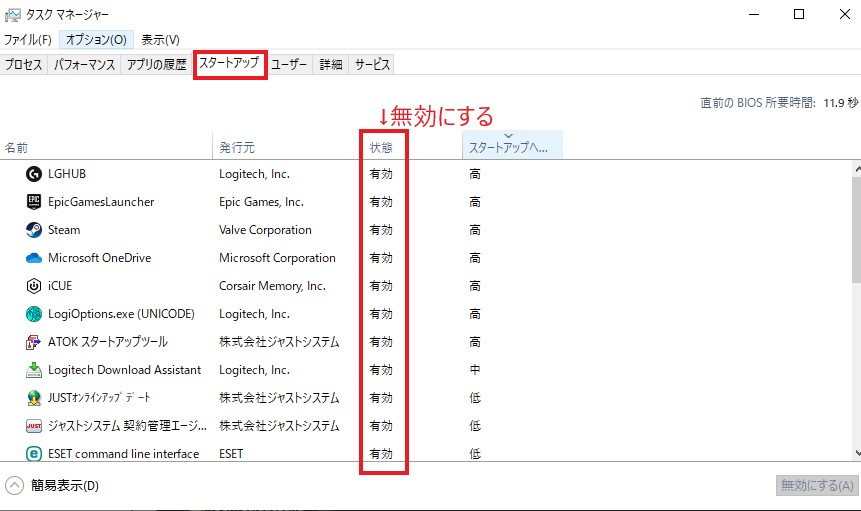Select the LGHUB row name
The image size is (861, 511).
click(x=67, y=174)
